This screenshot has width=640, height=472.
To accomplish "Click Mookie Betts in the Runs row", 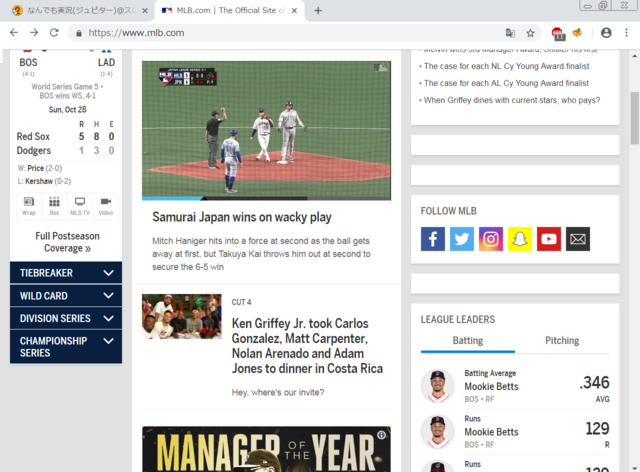I will [x=491, y=432].
